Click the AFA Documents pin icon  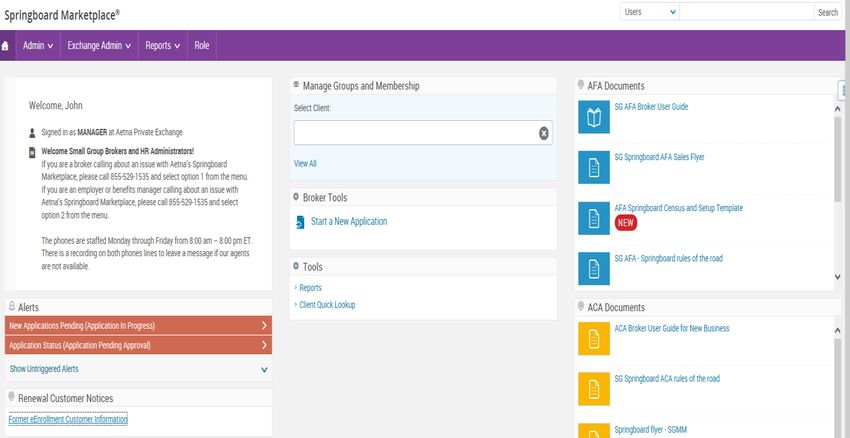581,85
